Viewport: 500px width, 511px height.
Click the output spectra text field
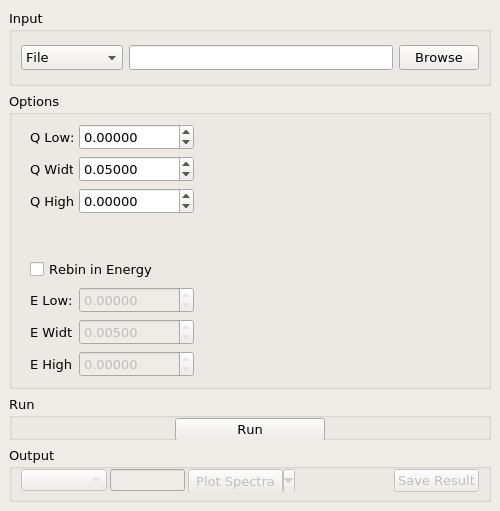click(x=147, y=480)
